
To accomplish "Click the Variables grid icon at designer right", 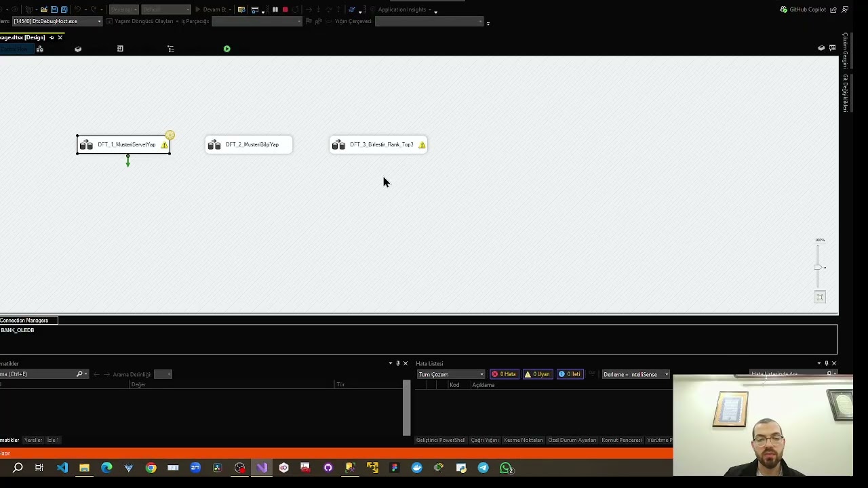I will (832, 48).
